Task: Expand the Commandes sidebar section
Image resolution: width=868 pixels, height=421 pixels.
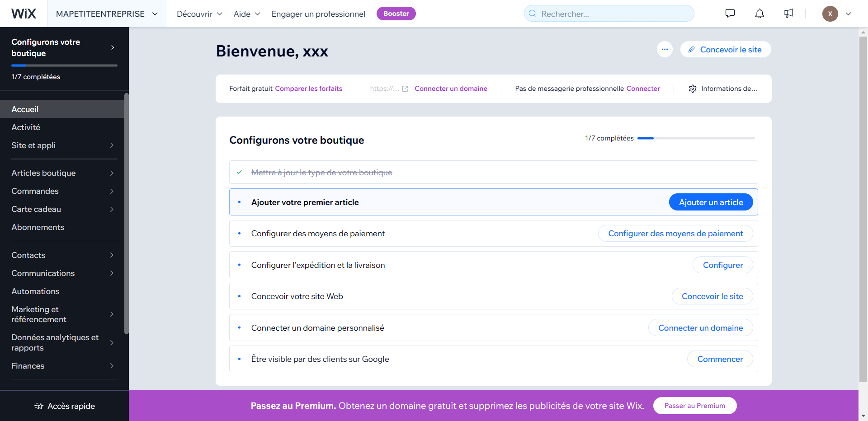Action: (x=62, y=191)
